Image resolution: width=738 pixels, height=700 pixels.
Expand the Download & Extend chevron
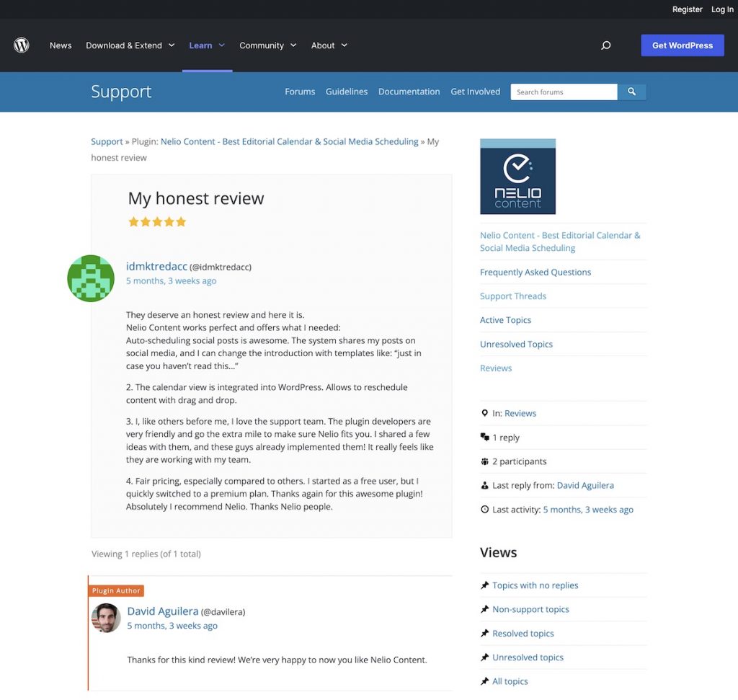point(172,45)
